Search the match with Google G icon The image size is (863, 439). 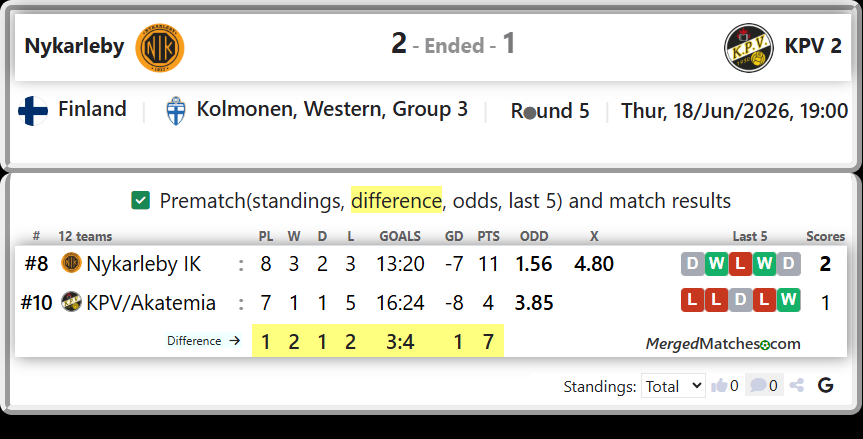826,385
